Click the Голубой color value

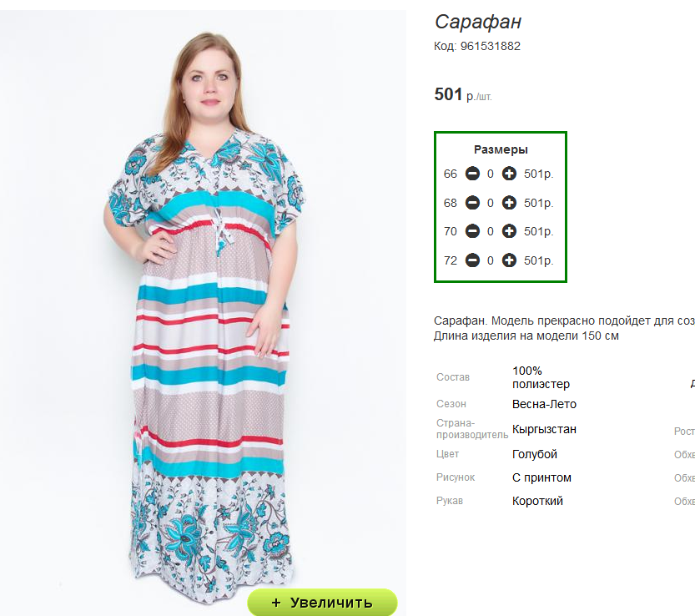(535, 454)
